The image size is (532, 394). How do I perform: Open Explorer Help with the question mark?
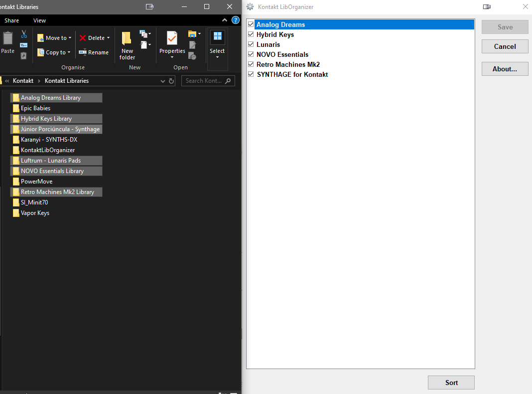[x=236, y=20]
